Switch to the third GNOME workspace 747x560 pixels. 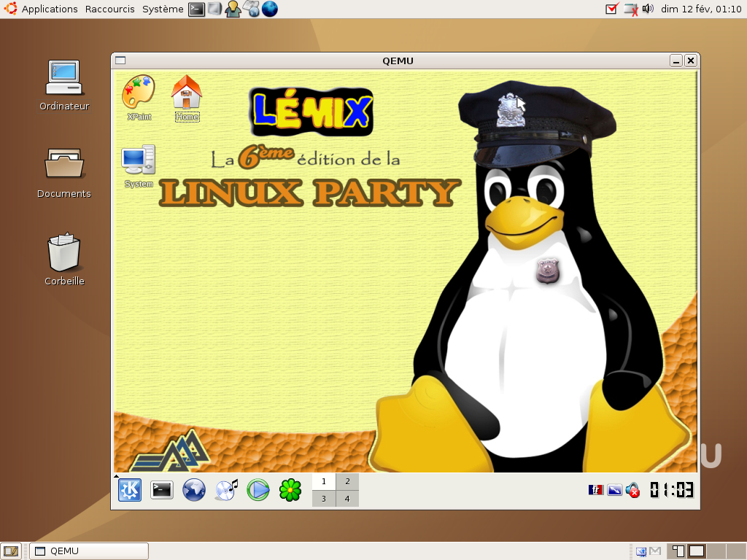716,551
